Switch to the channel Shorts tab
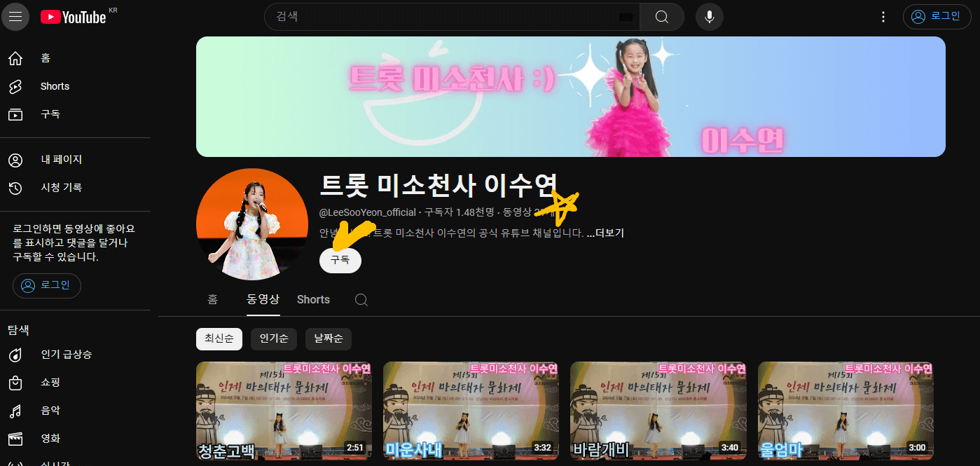Screen dimensions: 980x466 tap(312, 299)
